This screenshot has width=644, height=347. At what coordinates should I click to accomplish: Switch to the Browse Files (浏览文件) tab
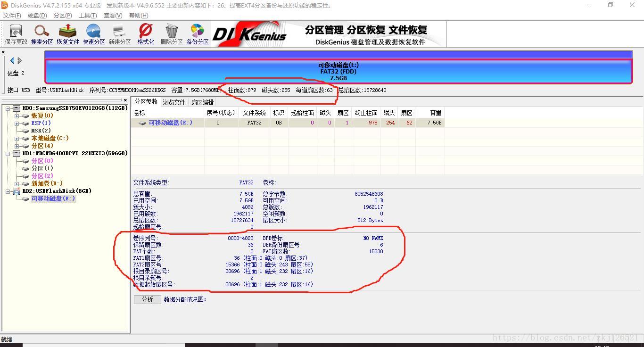coord(174,102)
